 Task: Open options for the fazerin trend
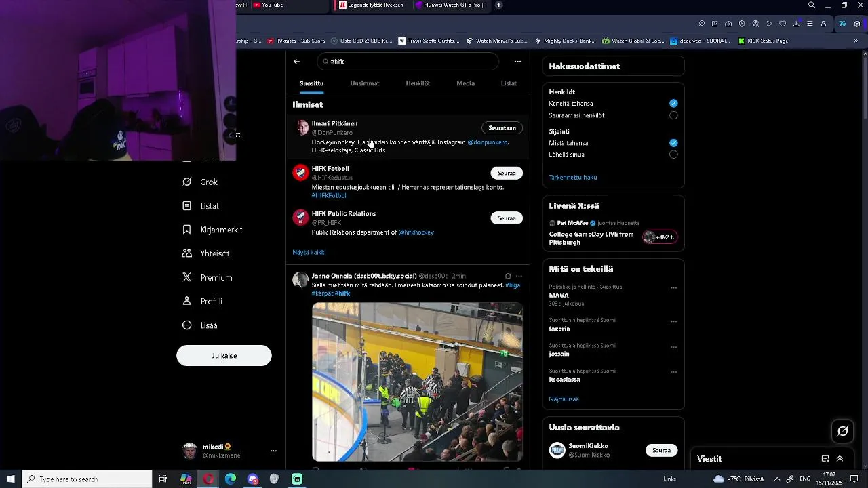point(673,321)
